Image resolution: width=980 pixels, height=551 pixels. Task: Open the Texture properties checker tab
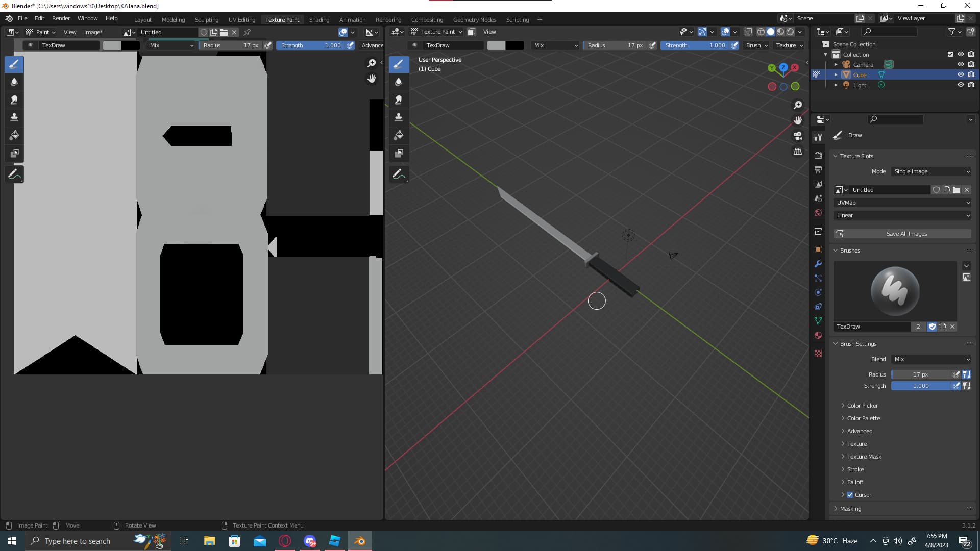click(x=818, y=354)
